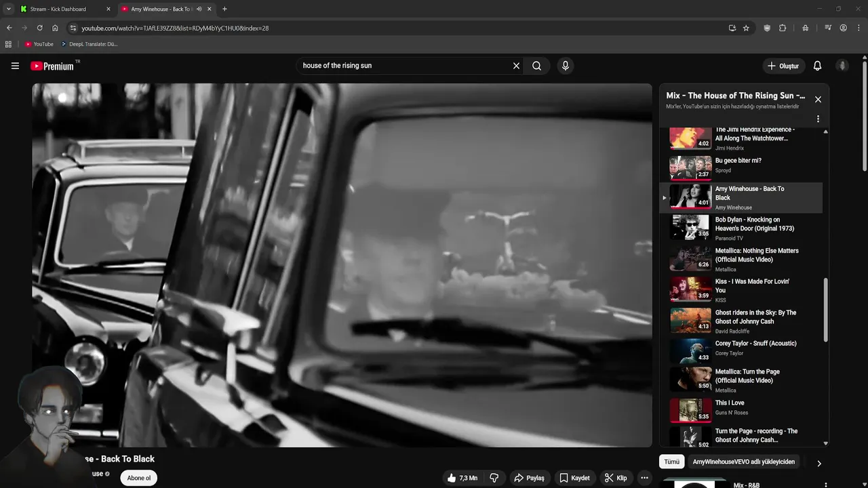The height and width of the screenshot is (488, 868).
Task: Open the browser apps grid shortcut
Action: pyautogui.click(x=8, y=44)
